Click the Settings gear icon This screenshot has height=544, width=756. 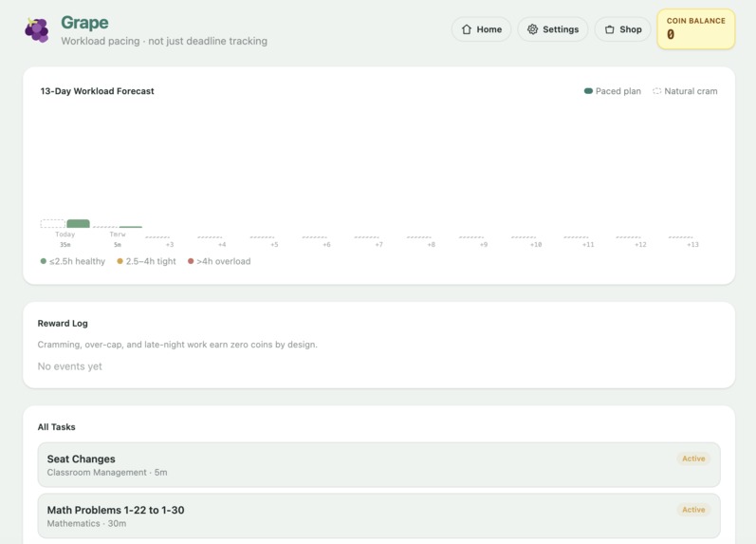pyautogui.click(x=532, y=29)
